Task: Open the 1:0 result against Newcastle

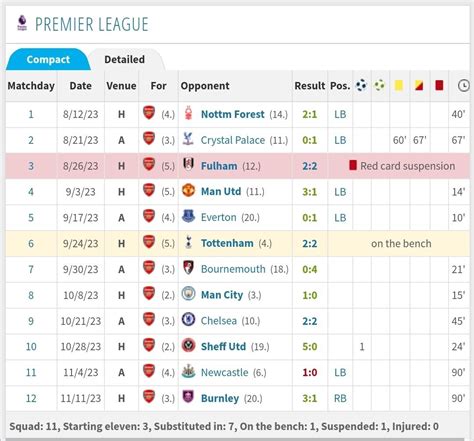Action: coord(310,372)
